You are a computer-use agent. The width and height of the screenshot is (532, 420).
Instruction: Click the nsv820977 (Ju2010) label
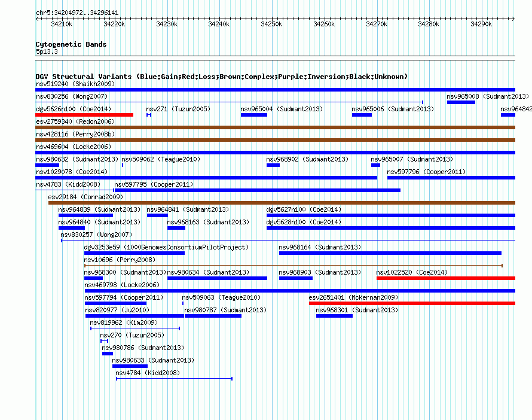point(117,310)
